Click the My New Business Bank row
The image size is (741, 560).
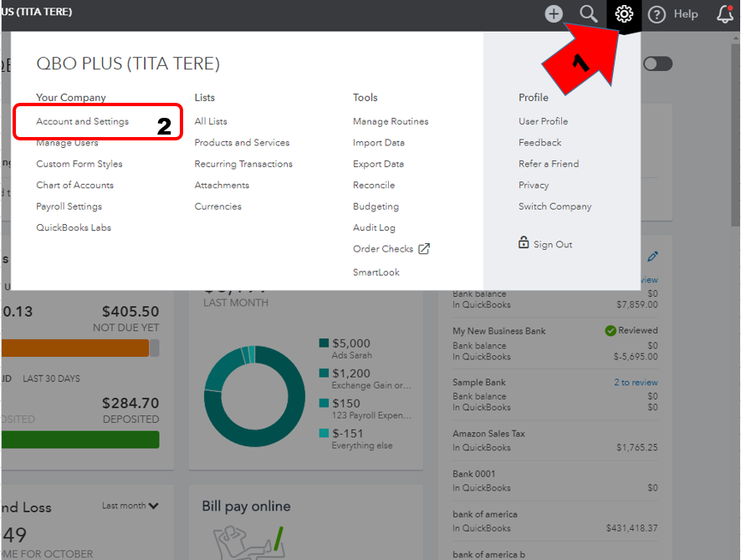pyautogui.click(x=554, y=344)
